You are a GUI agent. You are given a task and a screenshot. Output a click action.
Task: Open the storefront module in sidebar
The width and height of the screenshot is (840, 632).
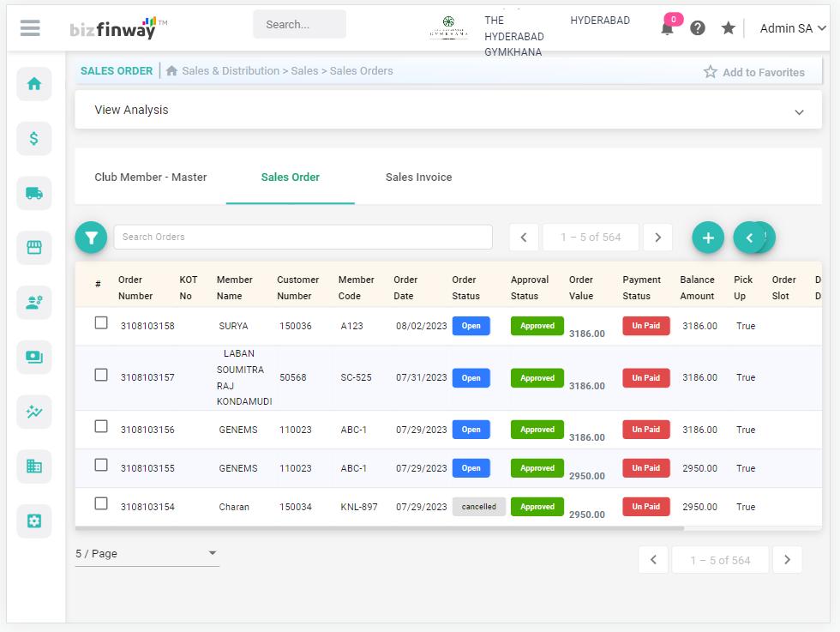point(34,248)
